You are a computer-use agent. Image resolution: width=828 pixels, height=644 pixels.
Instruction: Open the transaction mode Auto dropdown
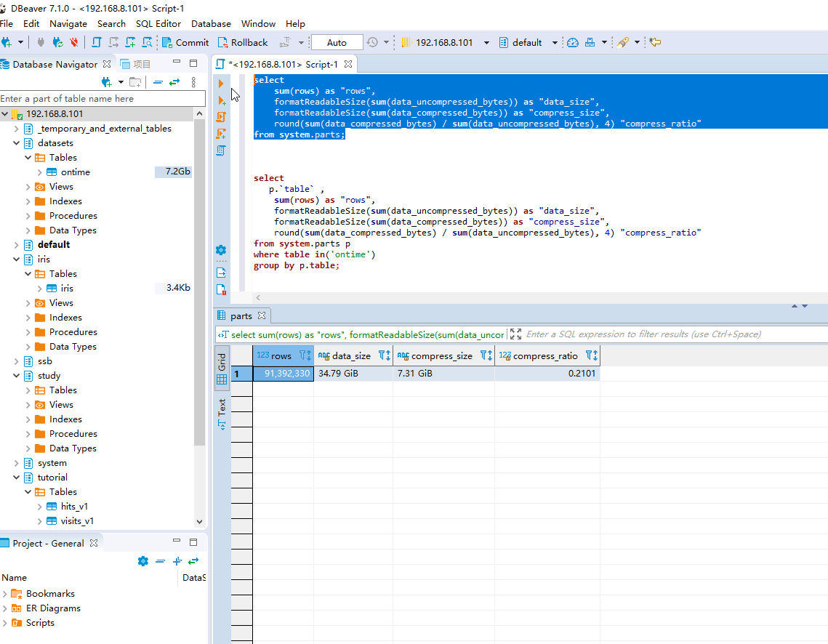pos(337,43)
